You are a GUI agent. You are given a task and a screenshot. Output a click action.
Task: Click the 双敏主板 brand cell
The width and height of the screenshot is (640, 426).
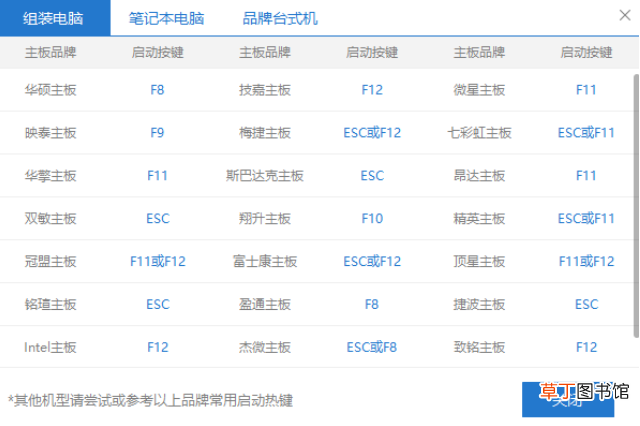tap(50, 218)
